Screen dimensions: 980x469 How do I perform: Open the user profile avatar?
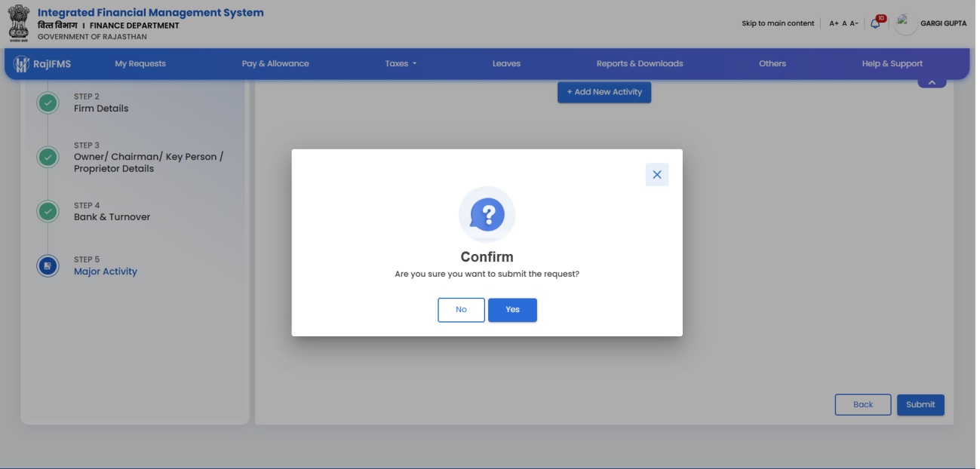pyautogui.click(x=906, y=23)
